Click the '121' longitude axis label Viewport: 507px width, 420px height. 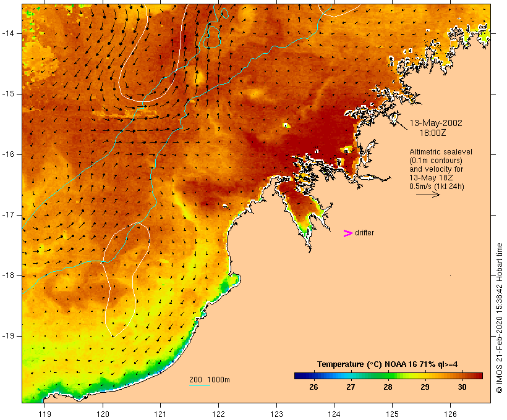pyautogui.click(x=160, y=414)
